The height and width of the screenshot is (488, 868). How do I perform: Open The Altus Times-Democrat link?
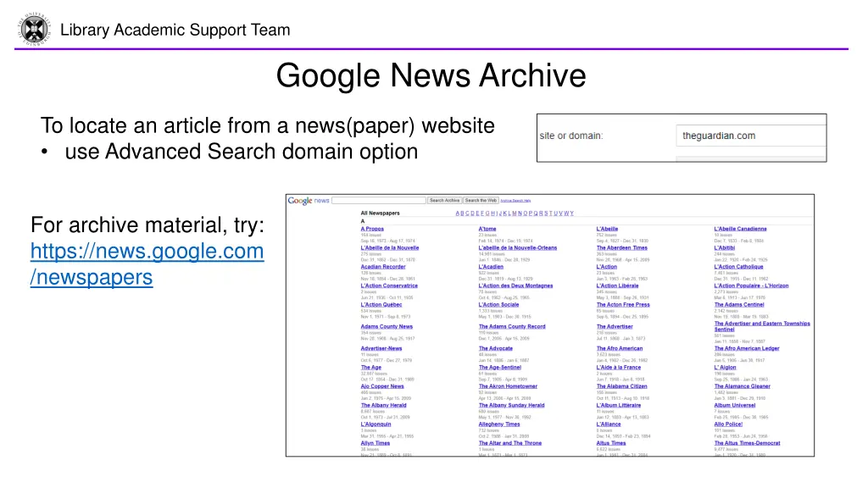[748, 443]
